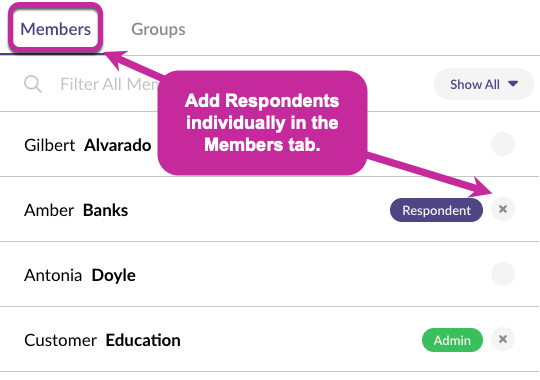Image resolution: width=540 pixels, height=380 pixels.
Task: Remove Amber Banks's Respondent role with X
Action: [x=503, y=209]
